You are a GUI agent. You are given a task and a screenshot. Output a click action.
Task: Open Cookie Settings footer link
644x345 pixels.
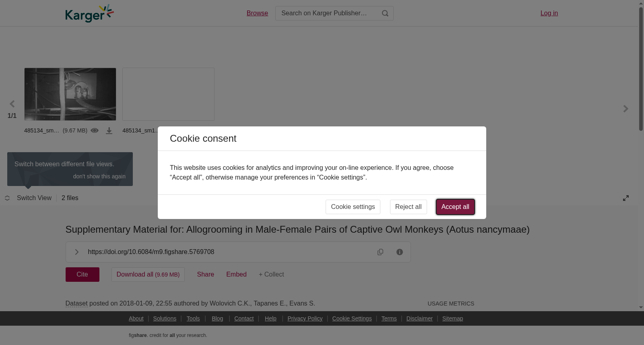pos(352,318)
